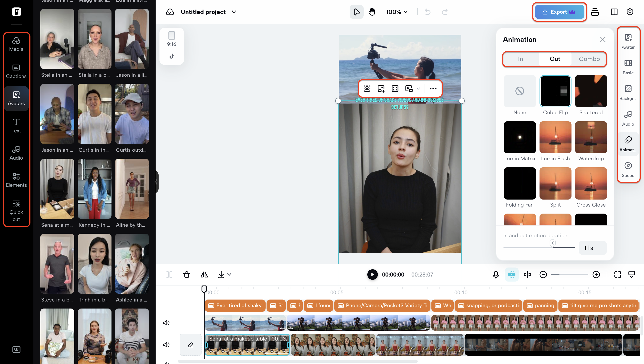Select the Speed panel on the right sidebar

point(628,169)
